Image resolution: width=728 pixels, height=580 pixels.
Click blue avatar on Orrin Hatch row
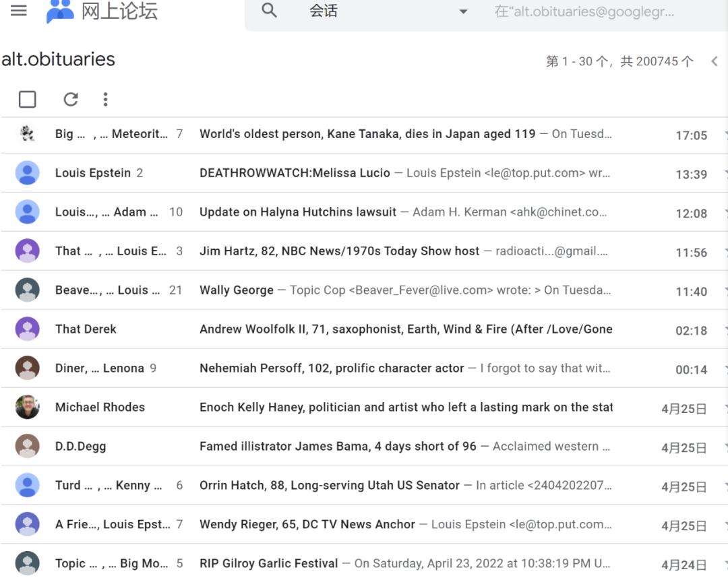coord(28,485)
